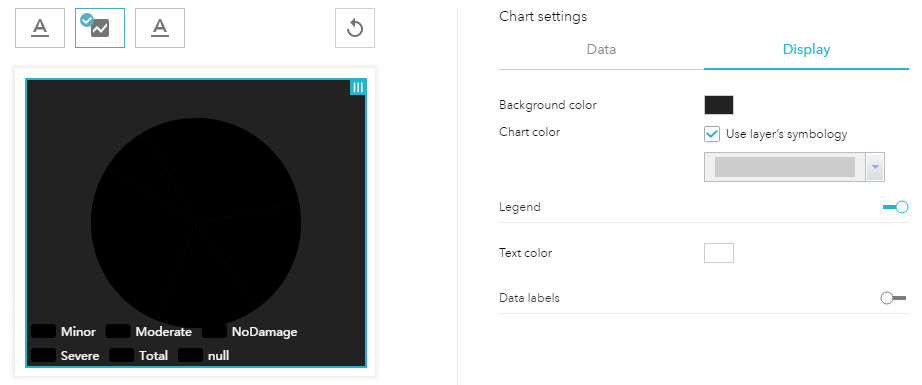Viewport: 922px width, 385px height.
Task: Switch to the Data tab
Action: tap(601, 50)
